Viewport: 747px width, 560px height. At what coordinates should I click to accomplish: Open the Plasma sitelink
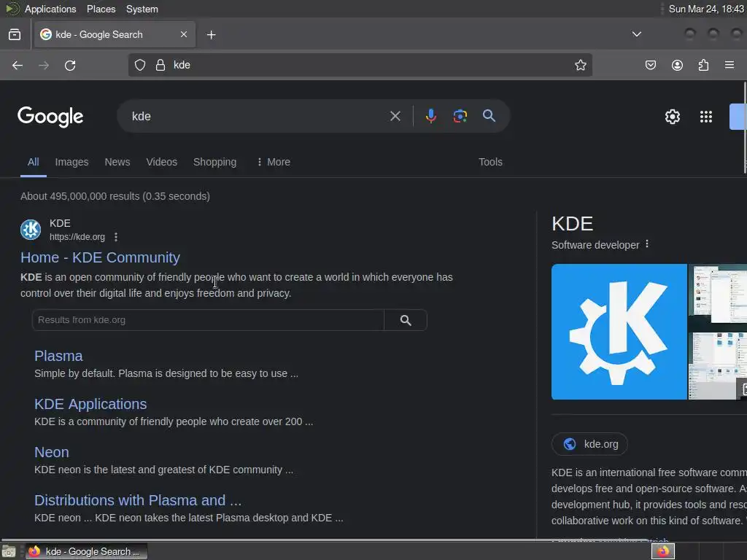pyautogui.click(x=58, y=356)
